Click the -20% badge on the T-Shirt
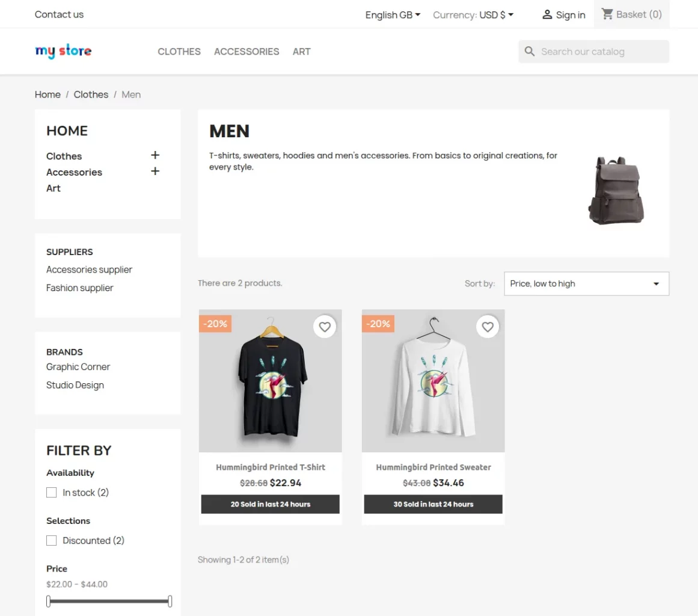The width and height of the screenshot is (698, 616). tap(215, 324)
